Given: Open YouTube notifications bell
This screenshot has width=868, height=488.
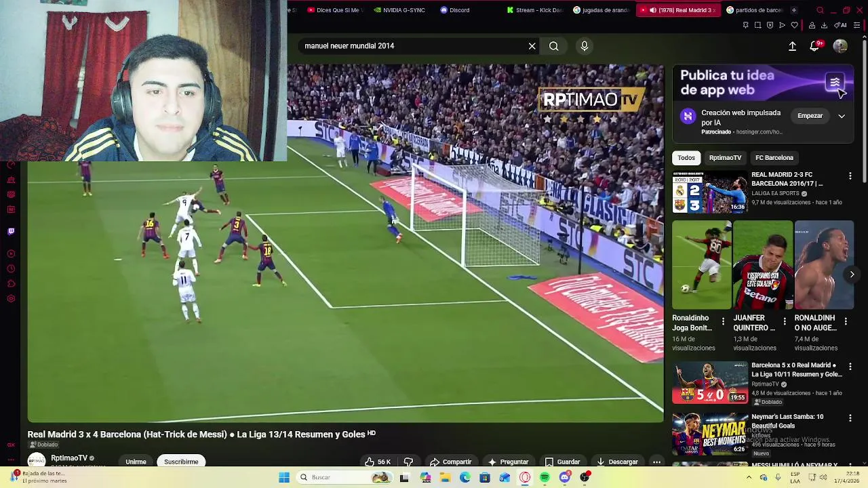Looking at the screenshot, I should pos(816,46).
